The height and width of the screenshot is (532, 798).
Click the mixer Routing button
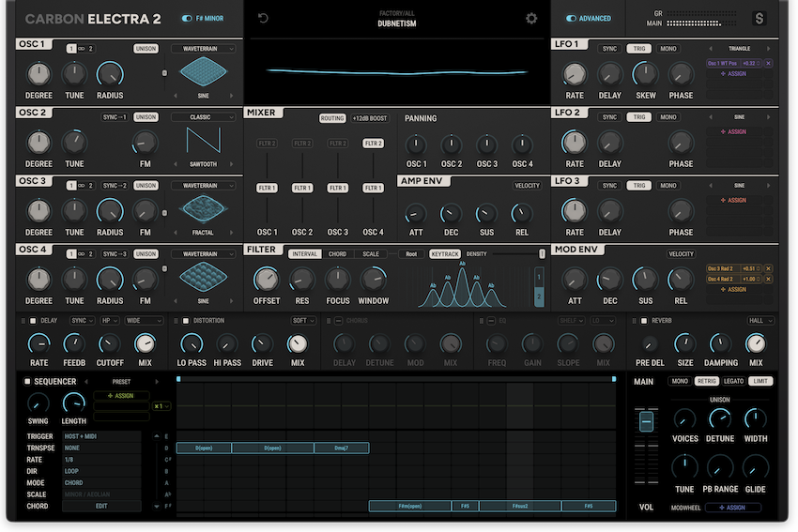[x=331, y=118]
